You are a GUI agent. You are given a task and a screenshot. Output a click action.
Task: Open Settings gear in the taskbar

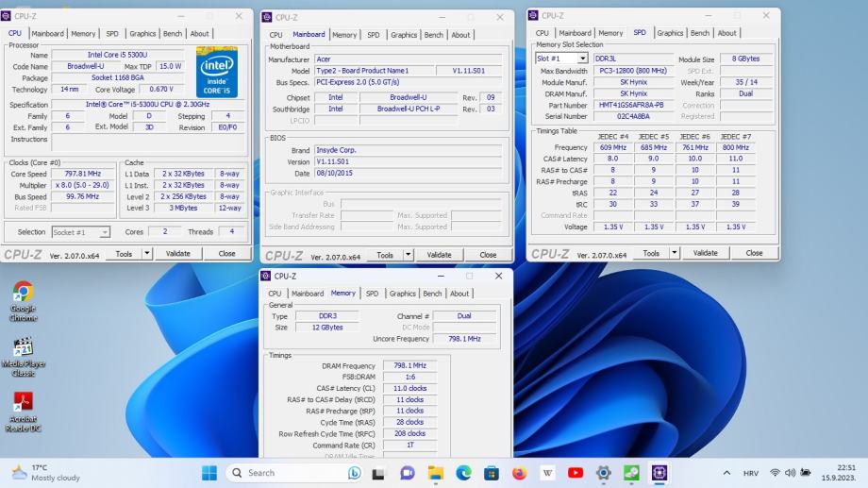coord(603,473)
